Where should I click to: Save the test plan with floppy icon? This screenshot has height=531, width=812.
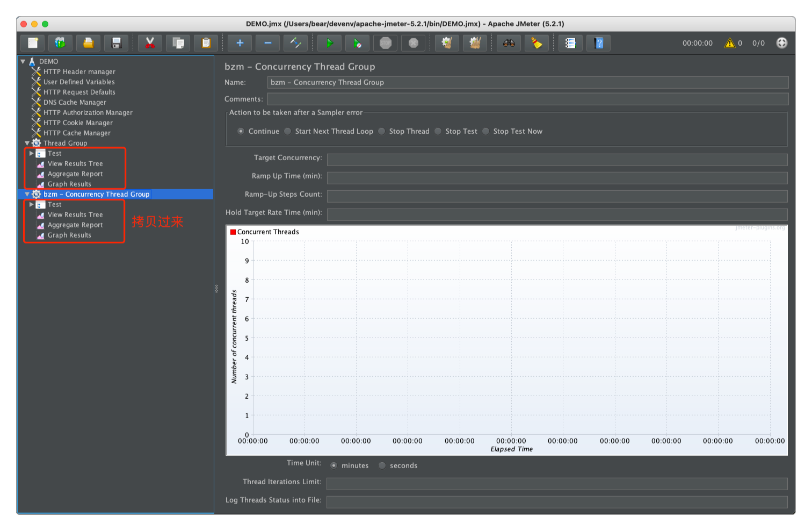pyautogui.click(x=116, y=43)
